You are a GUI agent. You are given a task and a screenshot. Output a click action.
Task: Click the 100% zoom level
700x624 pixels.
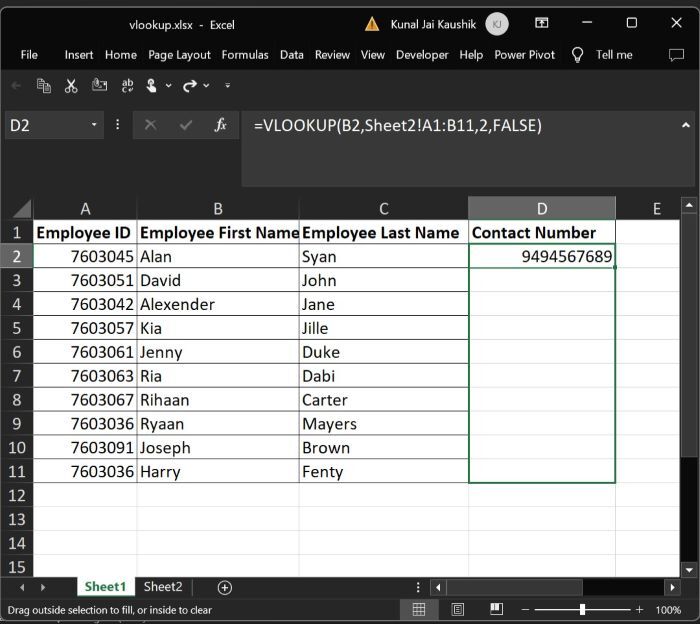click(668, 610)
